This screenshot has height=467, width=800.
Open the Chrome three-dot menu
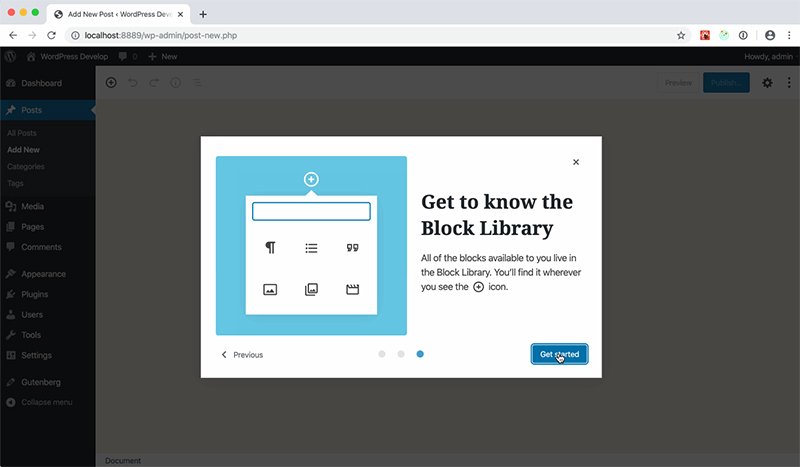coord(789,35)
